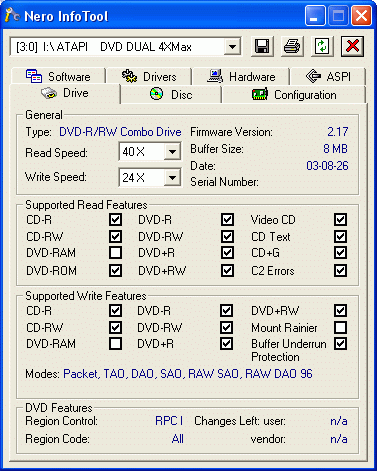Viewport: 377px width, 471px height.
Task: Toggle the Buffer Underrun Protection checkbox
Action: tap(340, 344)
